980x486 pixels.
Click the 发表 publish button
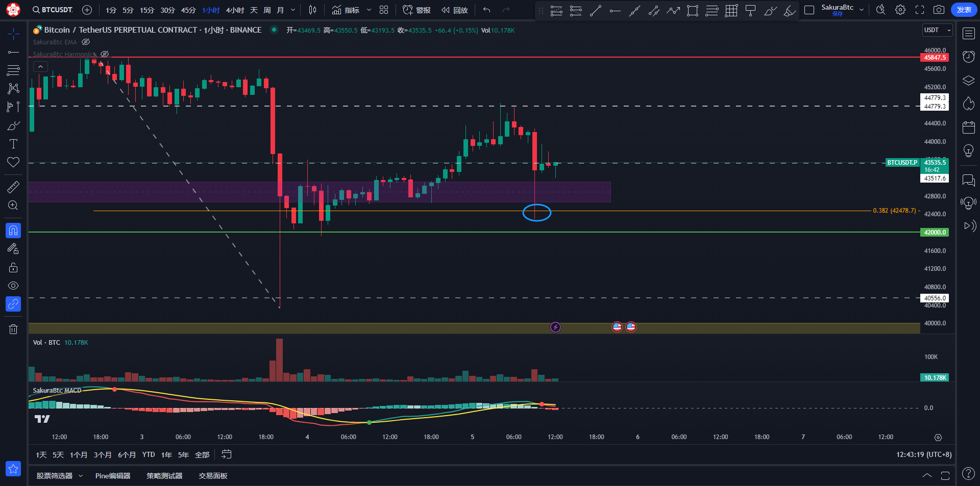(964, 10)
